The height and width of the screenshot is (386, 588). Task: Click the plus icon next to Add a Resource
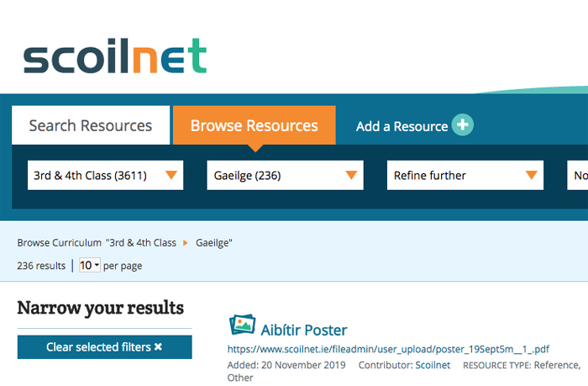pyautogui.click(x=462, y=124)
